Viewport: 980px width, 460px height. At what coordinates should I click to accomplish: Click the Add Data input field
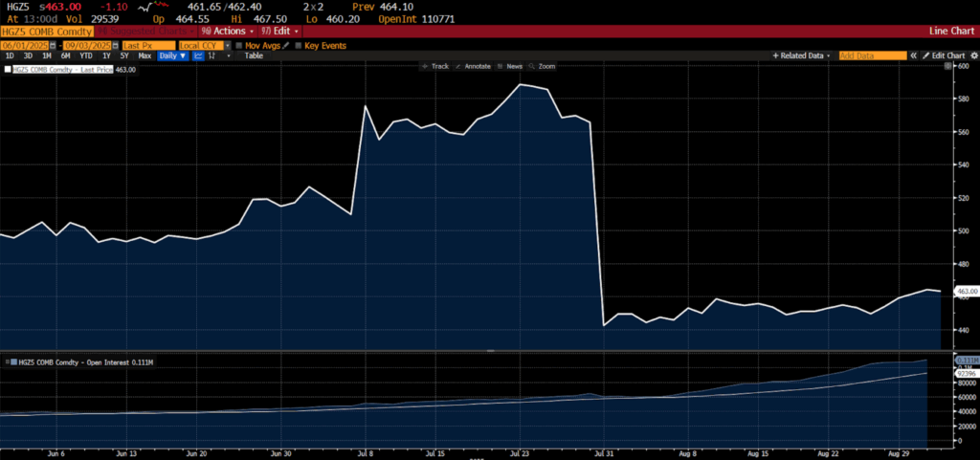point(871,55)
